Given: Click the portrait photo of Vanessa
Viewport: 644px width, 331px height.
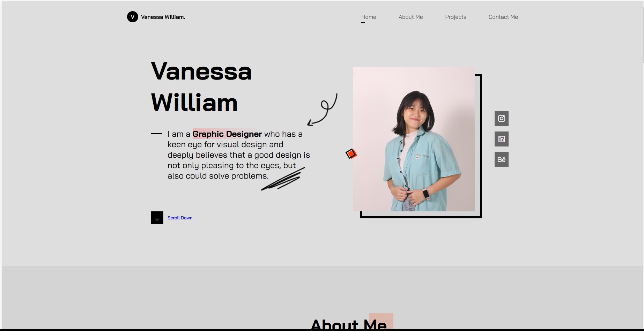Looking at the screenshot, I should click(x=414, y=139).
